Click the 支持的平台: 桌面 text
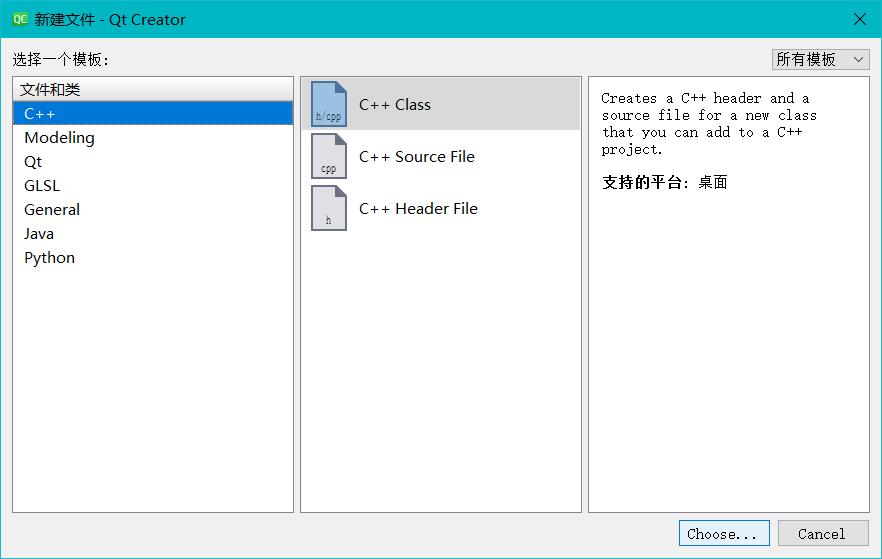Screen dimensions: 882x559 [664, 182]
